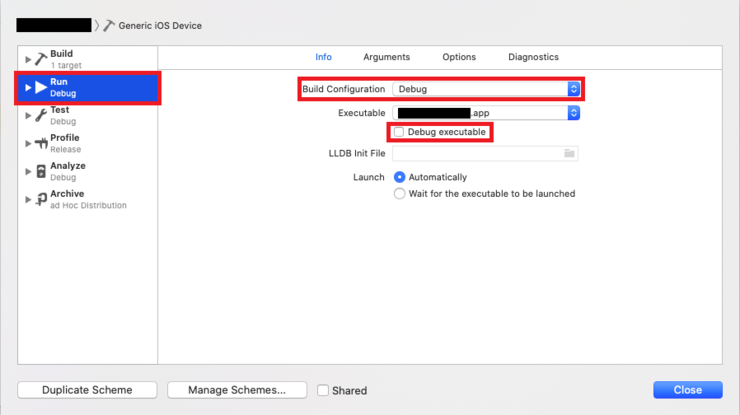This screenshot has width=740, height=415.
Task: Click the Run play icon
Action: [41, 87]
